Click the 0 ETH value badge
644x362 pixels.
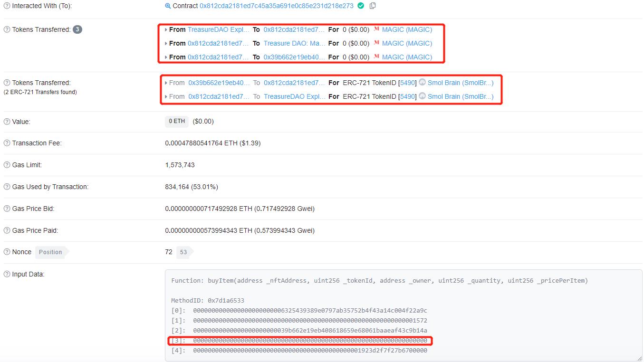pyautogui.click(x=177, y=122)
